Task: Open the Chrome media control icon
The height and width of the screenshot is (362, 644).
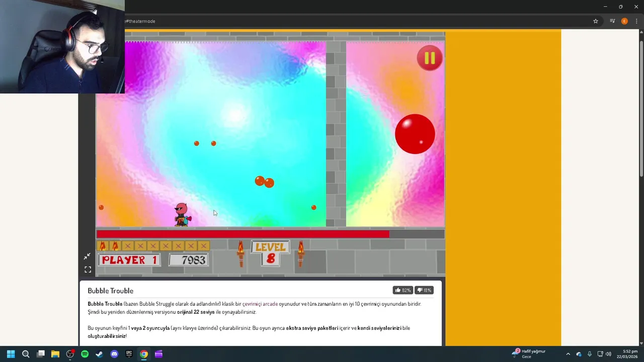Action: pos(612,21)
